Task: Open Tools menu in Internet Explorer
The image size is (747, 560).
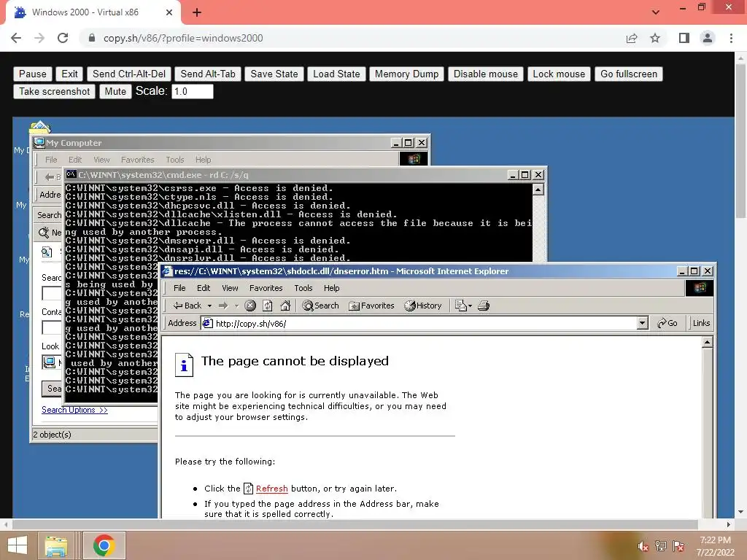Action: click(x=303, y=288)
